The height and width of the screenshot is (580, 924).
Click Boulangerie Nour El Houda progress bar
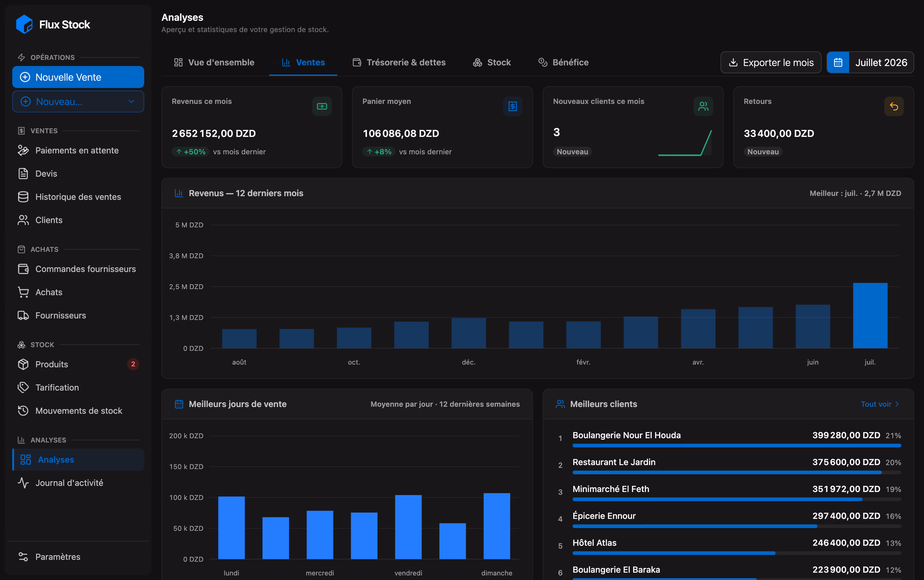(736, 445)
